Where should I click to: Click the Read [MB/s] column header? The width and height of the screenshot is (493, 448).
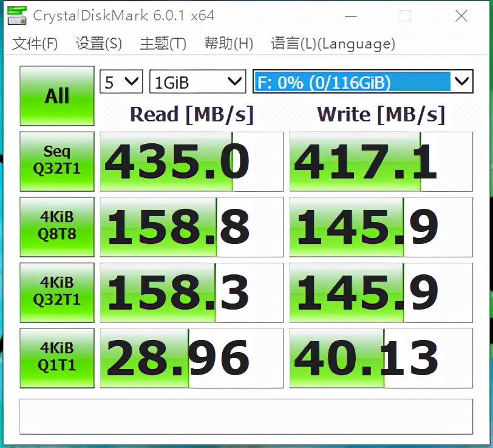[x=192, y=115]
